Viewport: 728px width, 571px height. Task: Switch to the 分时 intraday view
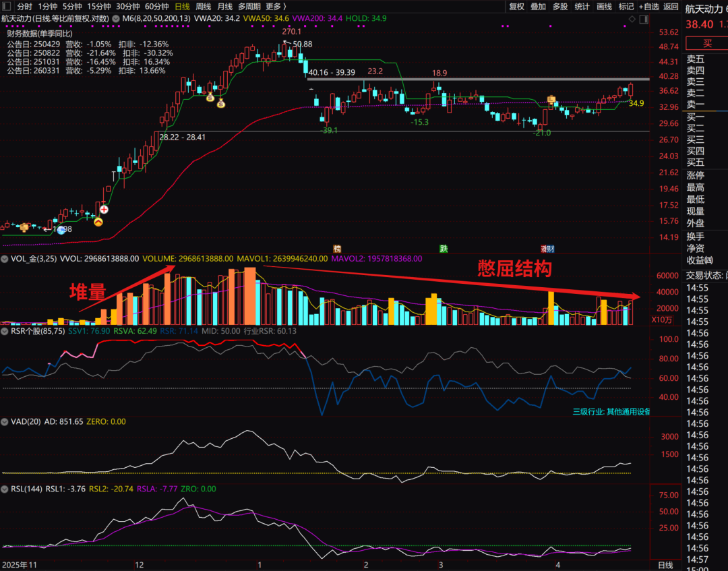click(25, 7)
